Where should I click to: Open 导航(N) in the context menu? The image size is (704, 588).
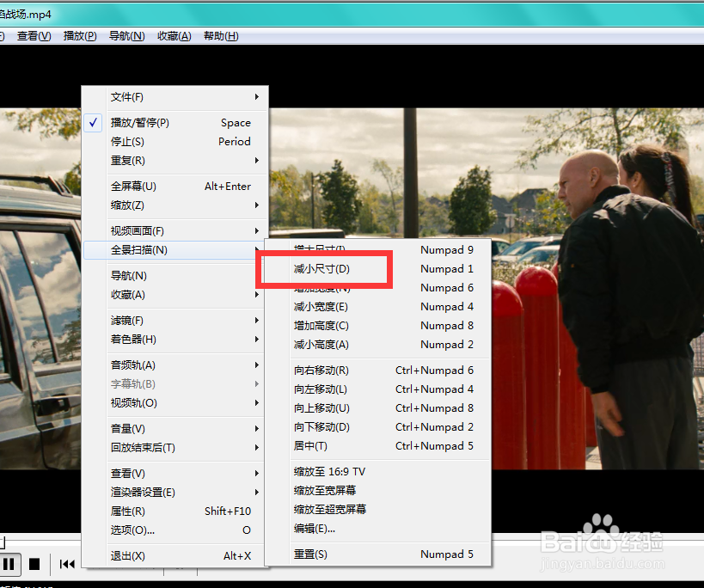[175, 276]
